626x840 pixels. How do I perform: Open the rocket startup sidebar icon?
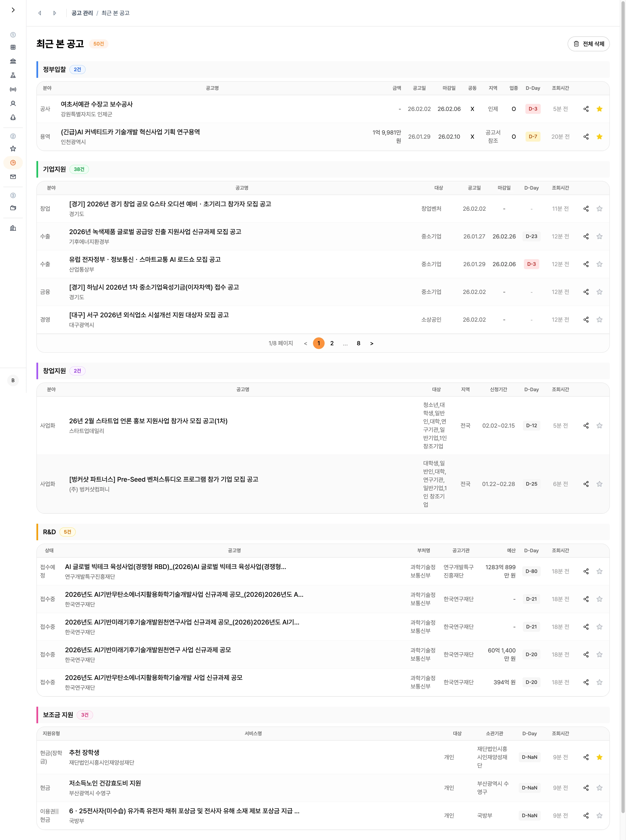tap(13, 117)
